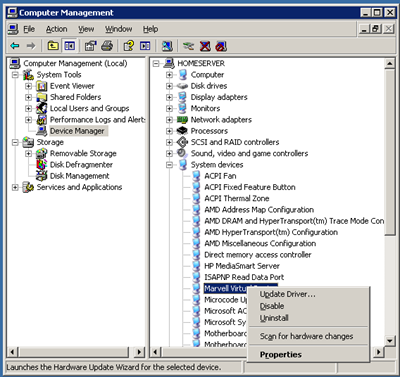The image size is (400, 377).
Task: Click the Up one level folder icon
Action: pyautogui.click(x=53, y=46)
